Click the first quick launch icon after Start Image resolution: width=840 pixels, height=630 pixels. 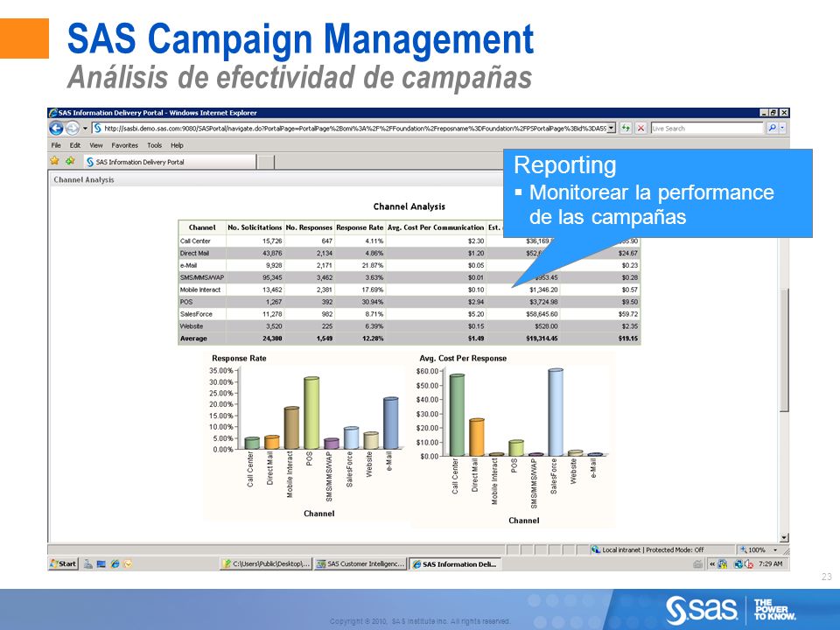coord(87,563)
